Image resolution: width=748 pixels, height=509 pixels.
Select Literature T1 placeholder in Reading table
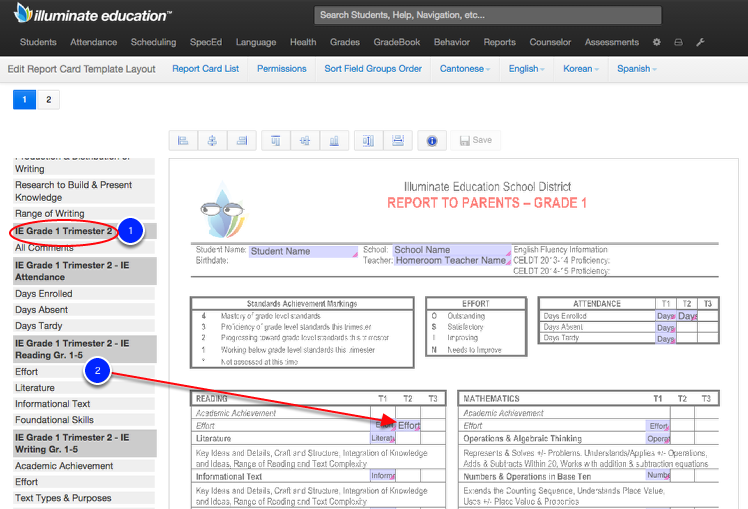click(383, 438)
